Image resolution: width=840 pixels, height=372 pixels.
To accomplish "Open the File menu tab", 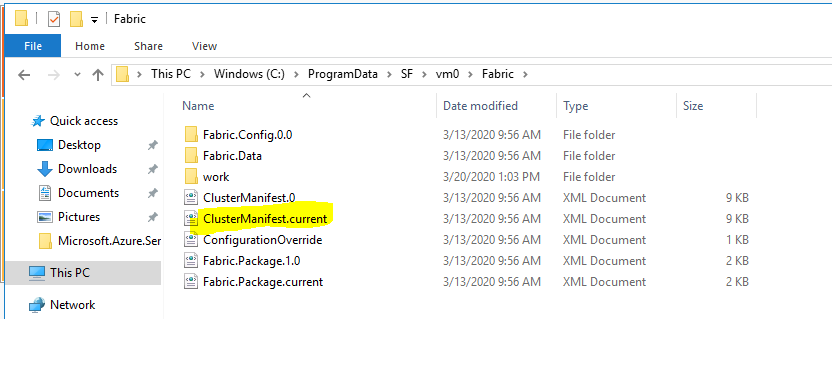I will (x=33, y=46).
